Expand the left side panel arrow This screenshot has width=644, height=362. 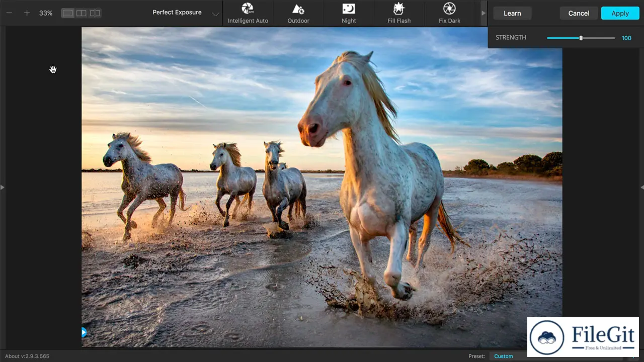click(x=3, y=187)
